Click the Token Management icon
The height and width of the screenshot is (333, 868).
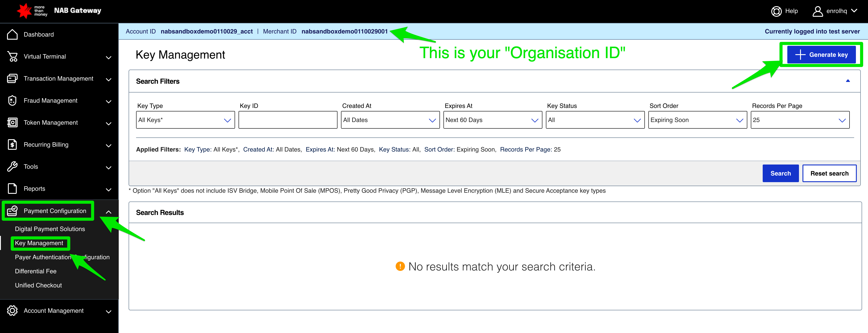[x=12, y=122]
